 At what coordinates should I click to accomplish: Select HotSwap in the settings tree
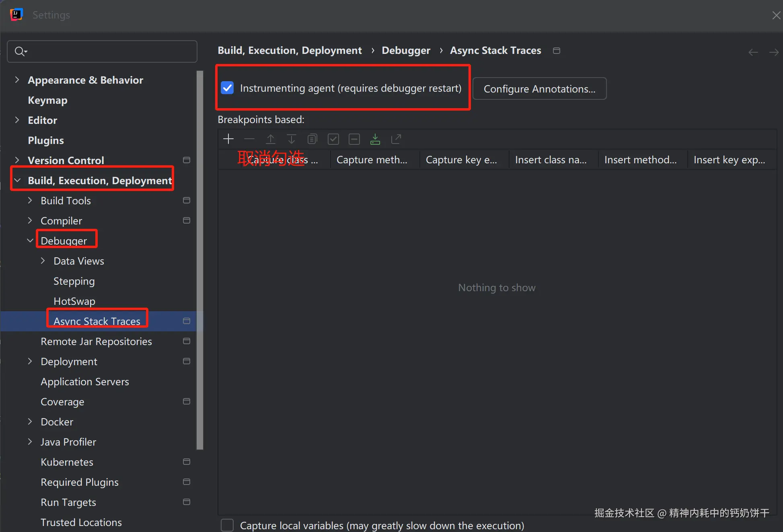tap(74, 301)
